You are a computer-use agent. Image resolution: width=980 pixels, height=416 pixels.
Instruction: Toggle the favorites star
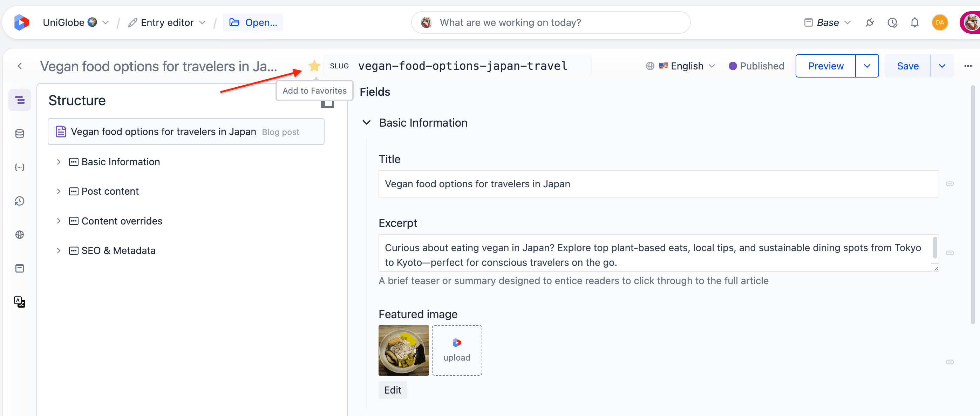(x=314, y=66)
